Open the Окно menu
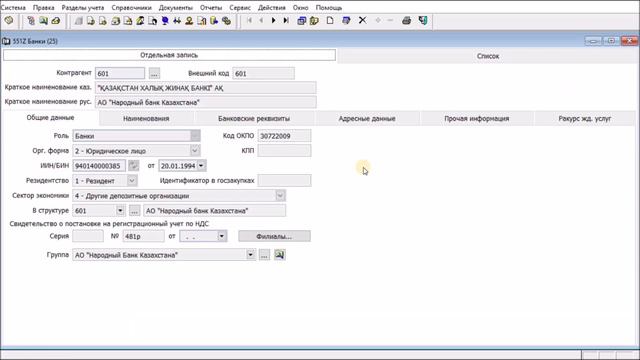The height and width of the screenshot is (360, 640). 300,8
